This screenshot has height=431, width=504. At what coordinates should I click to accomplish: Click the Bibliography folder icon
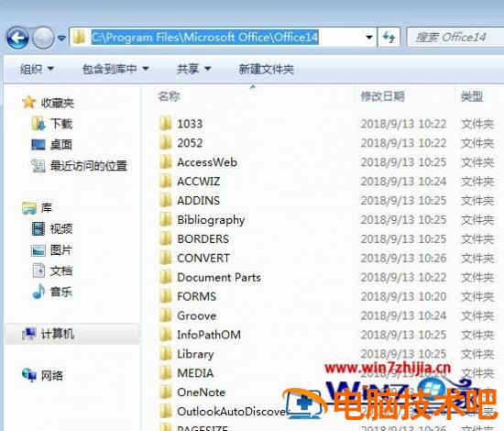(166, 219)
